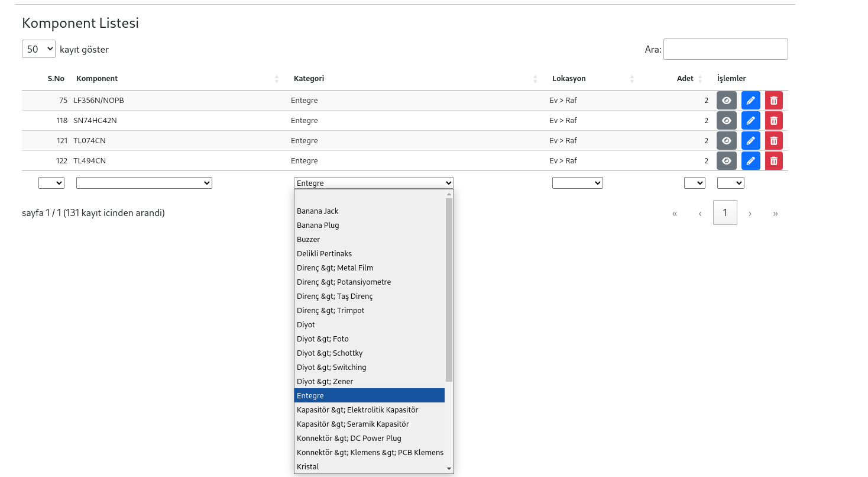Click the SN74HC42N component name
868x477 pixels.
95,121
